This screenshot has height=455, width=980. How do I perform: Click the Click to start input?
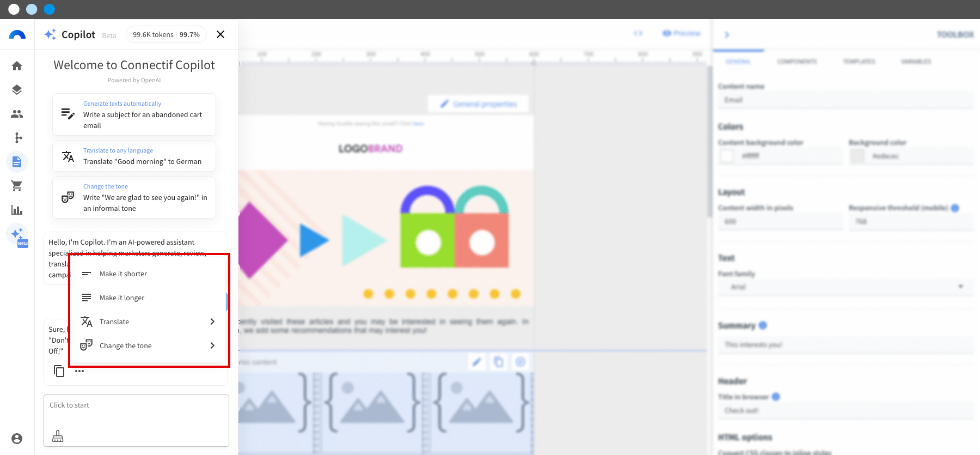click(136, 420)
